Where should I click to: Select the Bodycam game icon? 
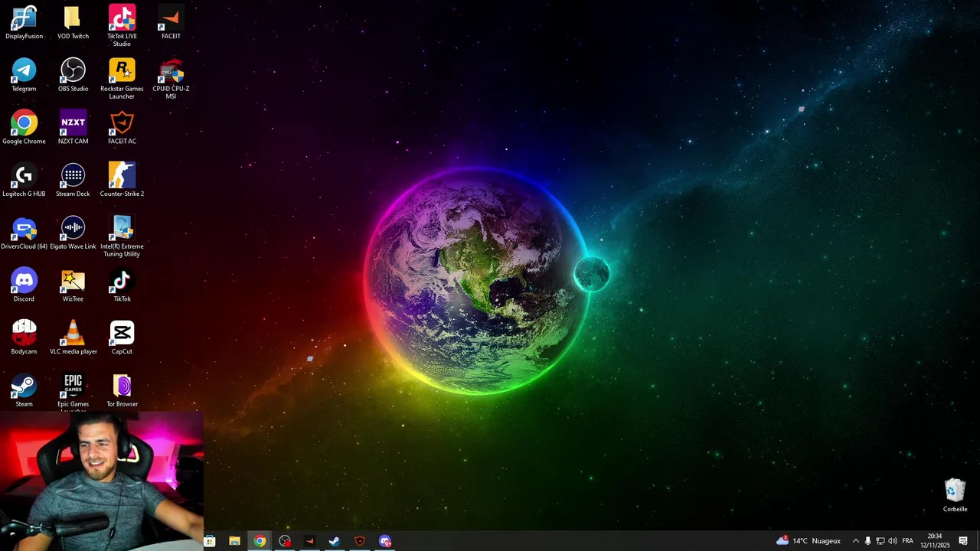point(24,338)
